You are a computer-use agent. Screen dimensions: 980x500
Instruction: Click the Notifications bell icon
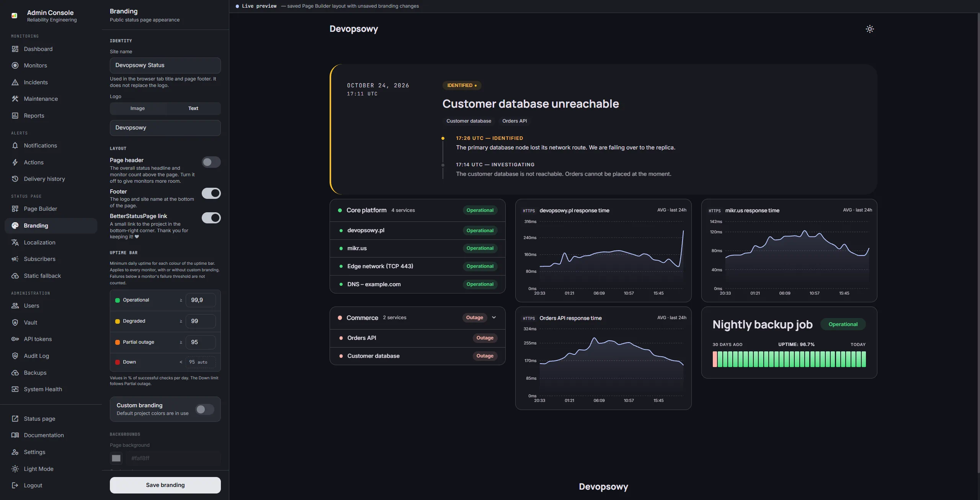coord(15,146)
